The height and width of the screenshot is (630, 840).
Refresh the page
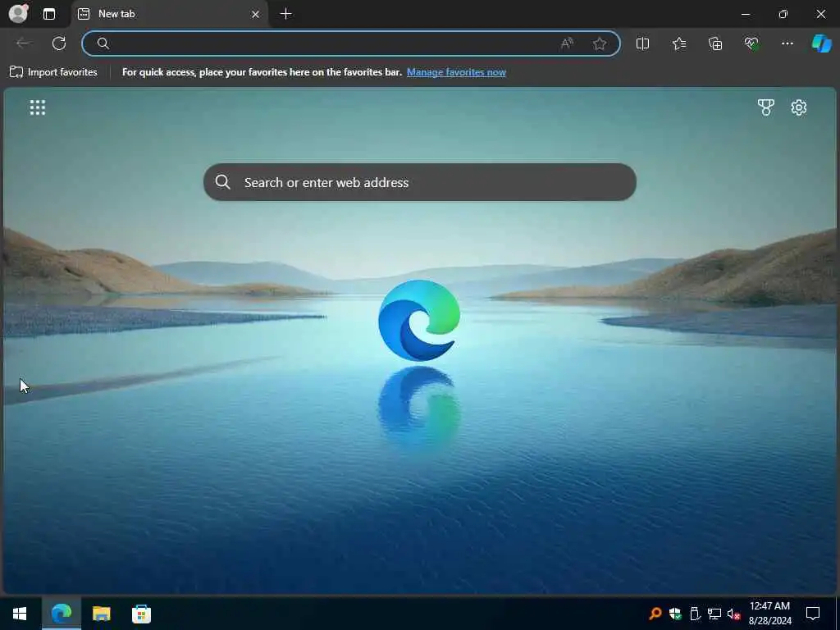59,43
